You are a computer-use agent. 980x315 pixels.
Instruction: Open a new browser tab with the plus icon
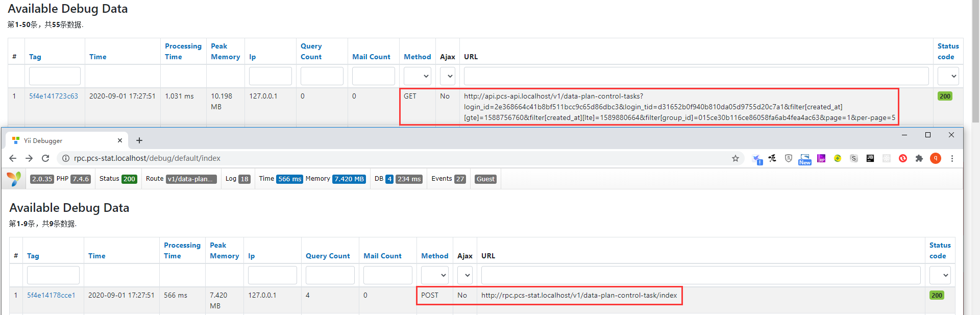[139, 140]
